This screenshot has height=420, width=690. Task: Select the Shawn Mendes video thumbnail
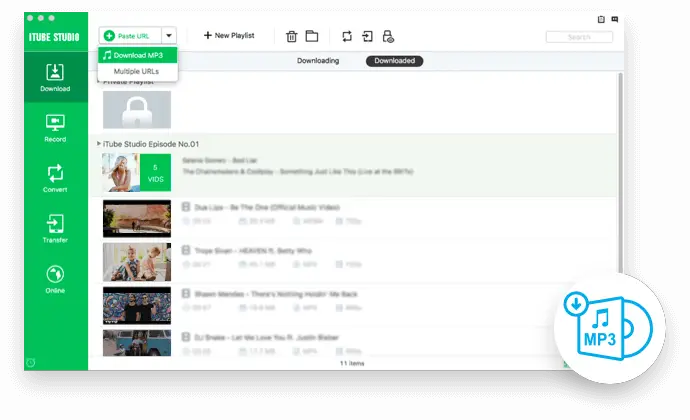[137, 306]
